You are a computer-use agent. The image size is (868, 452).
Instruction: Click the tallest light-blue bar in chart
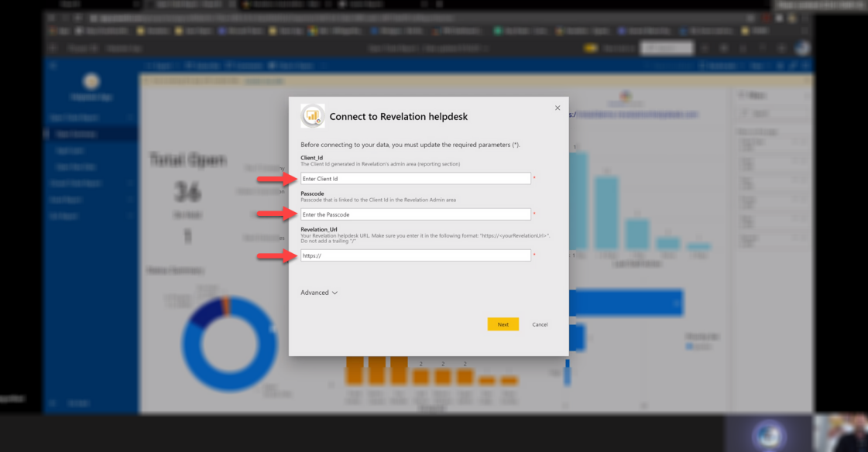pos(578,201)
